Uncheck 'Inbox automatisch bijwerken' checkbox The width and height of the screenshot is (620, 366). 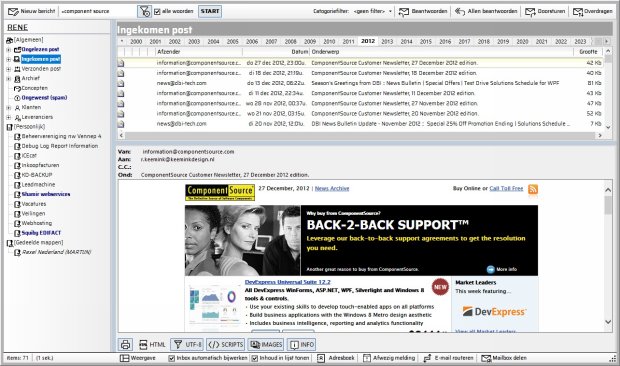(172, 358)
